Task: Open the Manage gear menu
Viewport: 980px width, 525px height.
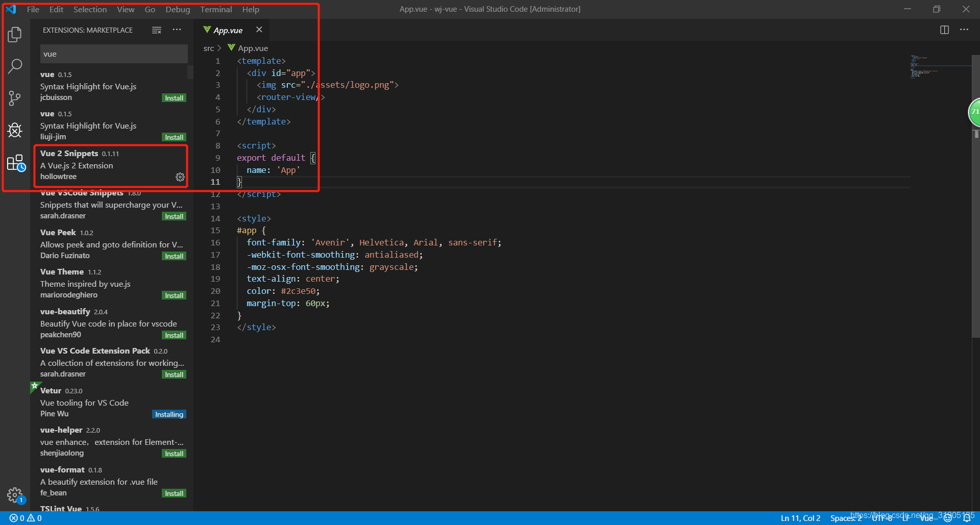Action: pos(15,495)
